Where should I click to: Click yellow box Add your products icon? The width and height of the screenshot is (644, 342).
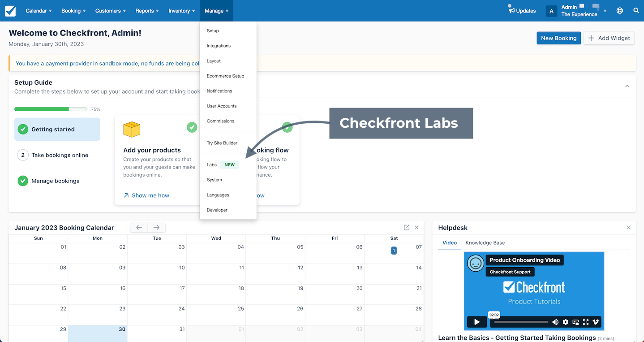click(132, 130)
